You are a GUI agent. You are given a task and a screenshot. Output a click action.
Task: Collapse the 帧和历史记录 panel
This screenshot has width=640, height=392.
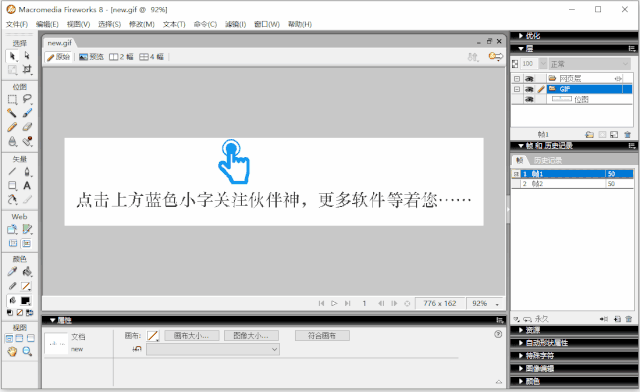pyautogui.click(x=521, y=145)
